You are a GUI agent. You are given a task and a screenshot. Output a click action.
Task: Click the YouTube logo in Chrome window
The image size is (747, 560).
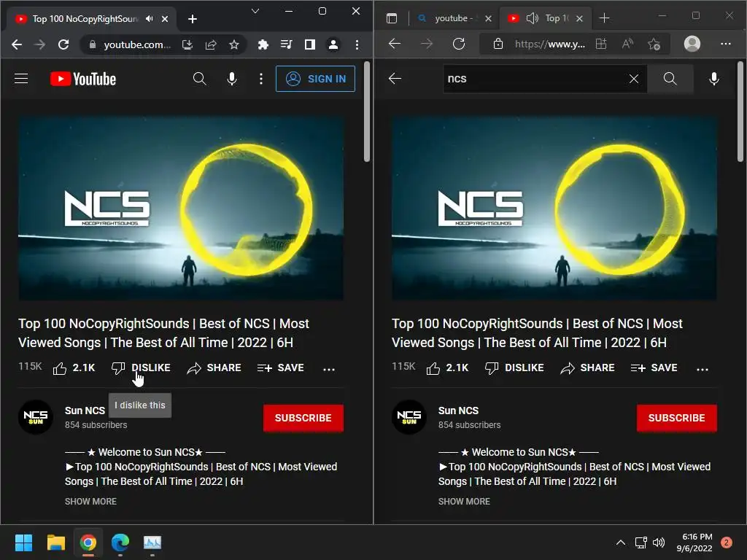[83, 79]
